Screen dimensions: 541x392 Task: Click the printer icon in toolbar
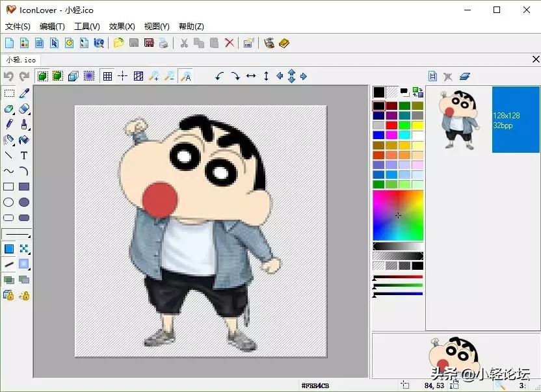pyautogui.click(x=164, y=43)
